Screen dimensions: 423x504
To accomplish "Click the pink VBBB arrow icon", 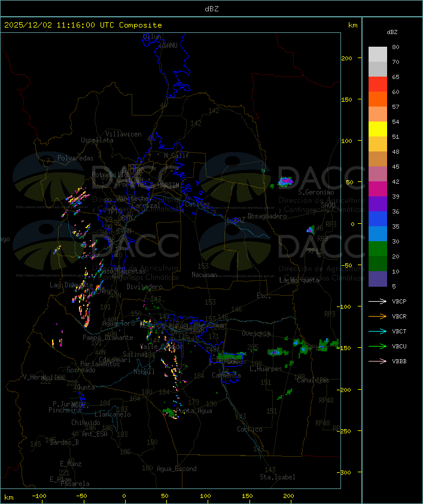I will pos(378,362).
